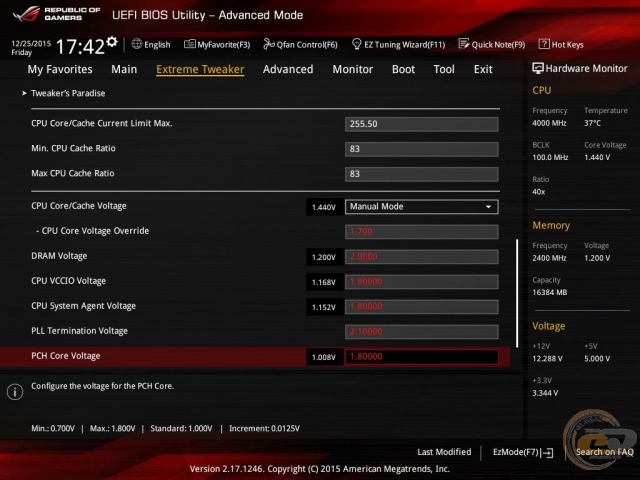Start EZ Tuning Wizard(F11)
Image resolution: width=640 pixels, height=480 pixels.
[404, 44]
